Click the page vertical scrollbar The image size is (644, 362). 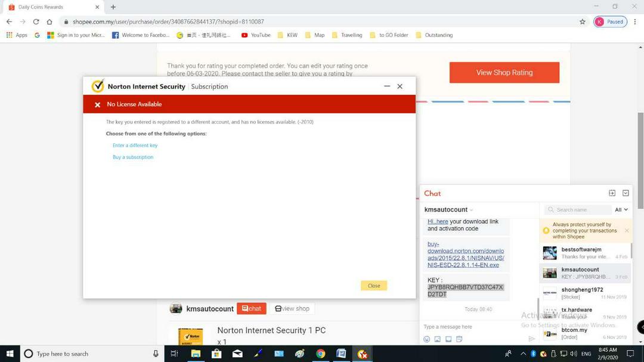pos(640,160)
